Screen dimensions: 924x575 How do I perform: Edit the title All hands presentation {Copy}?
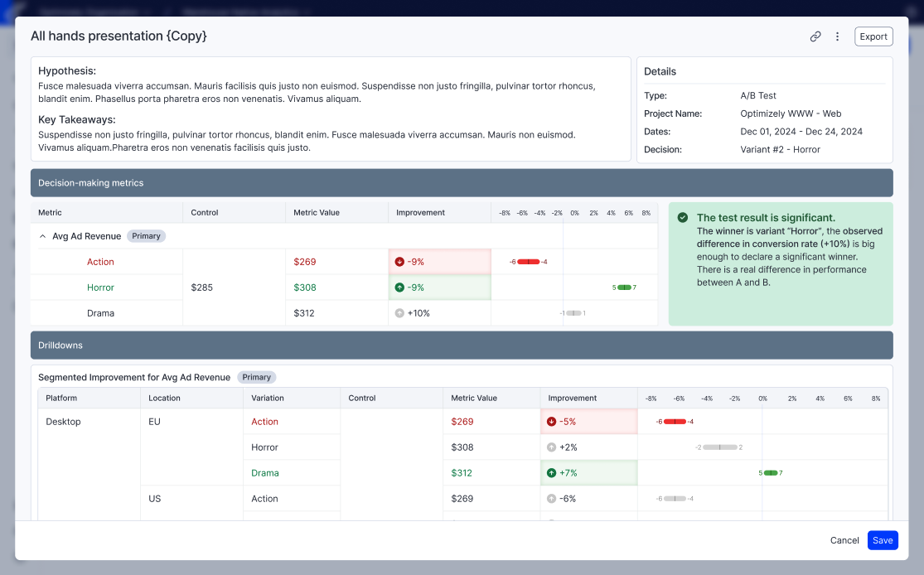point(119,36)
